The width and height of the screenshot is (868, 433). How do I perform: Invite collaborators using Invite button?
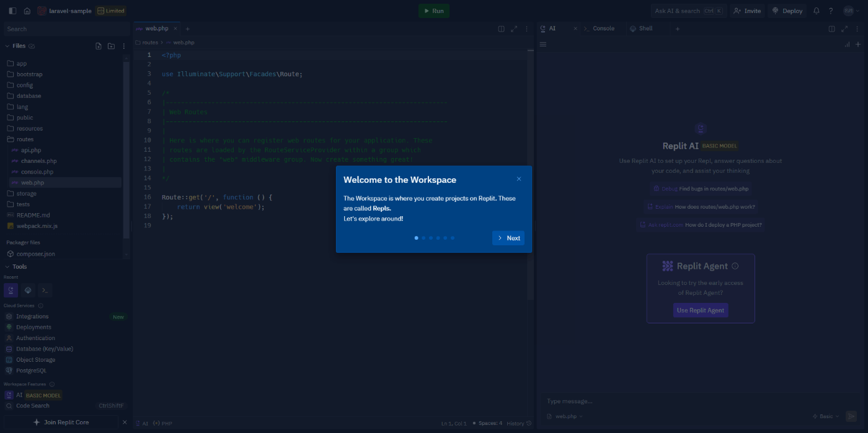coord(747,11)
